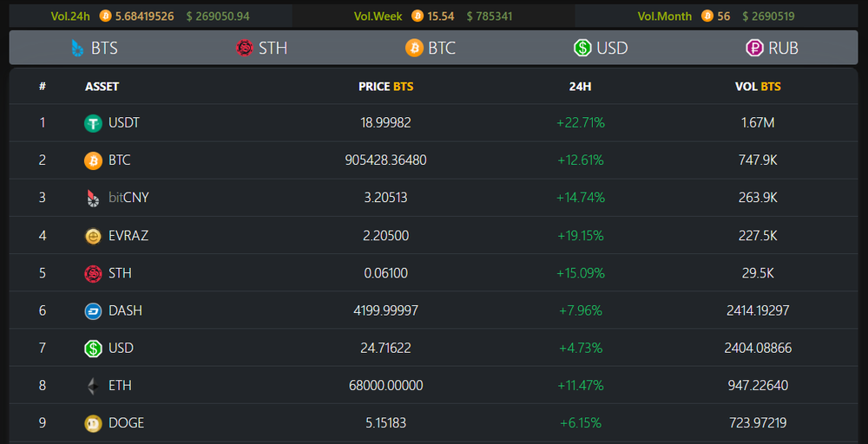This screenshot has width=868, height=444.
Task: Open the ETH asset link
Action: click(120, 385)
